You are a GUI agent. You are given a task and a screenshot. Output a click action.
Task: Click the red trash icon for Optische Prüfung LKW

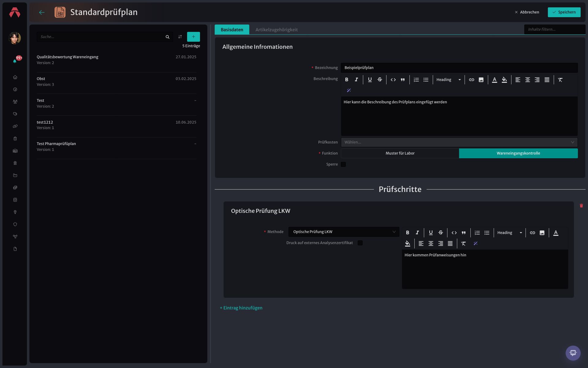click(581, 206)
